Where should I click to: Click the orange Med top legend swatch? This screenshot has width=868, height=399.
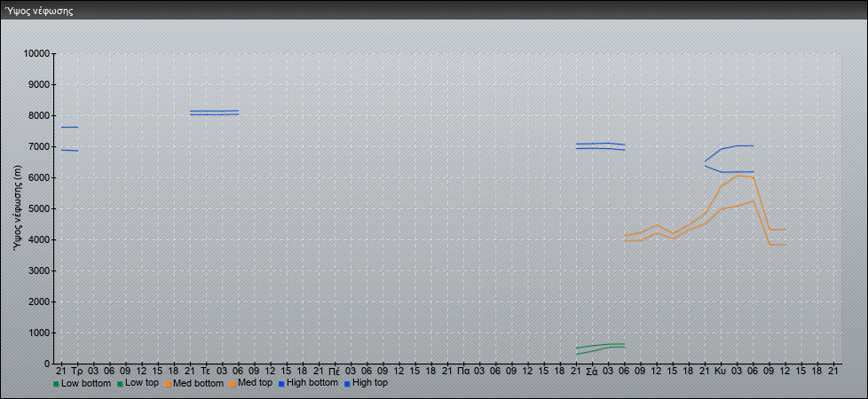232,384
